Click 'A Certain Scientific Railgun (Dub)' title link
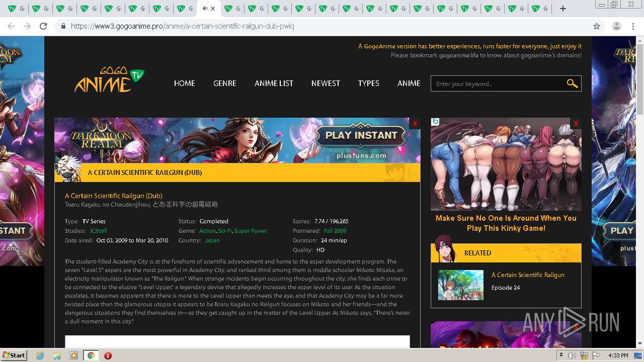The height and width of the screenshot is (362, 644). (114, 196)
